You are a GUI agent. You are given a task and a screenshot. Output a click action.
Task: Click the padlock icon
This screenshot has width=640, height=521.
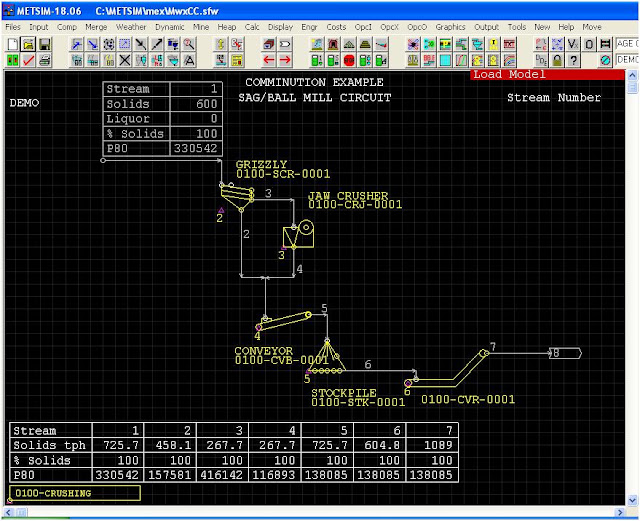(x=557, y=60)
